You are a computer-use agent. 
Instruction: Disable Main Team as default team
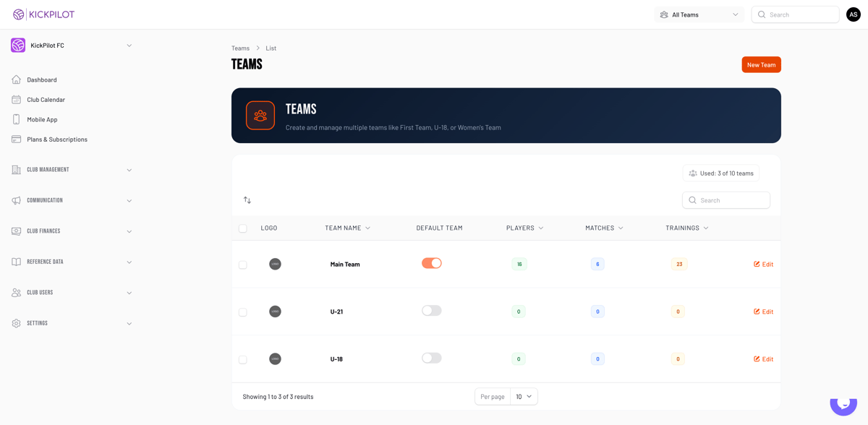pos(431,264)
